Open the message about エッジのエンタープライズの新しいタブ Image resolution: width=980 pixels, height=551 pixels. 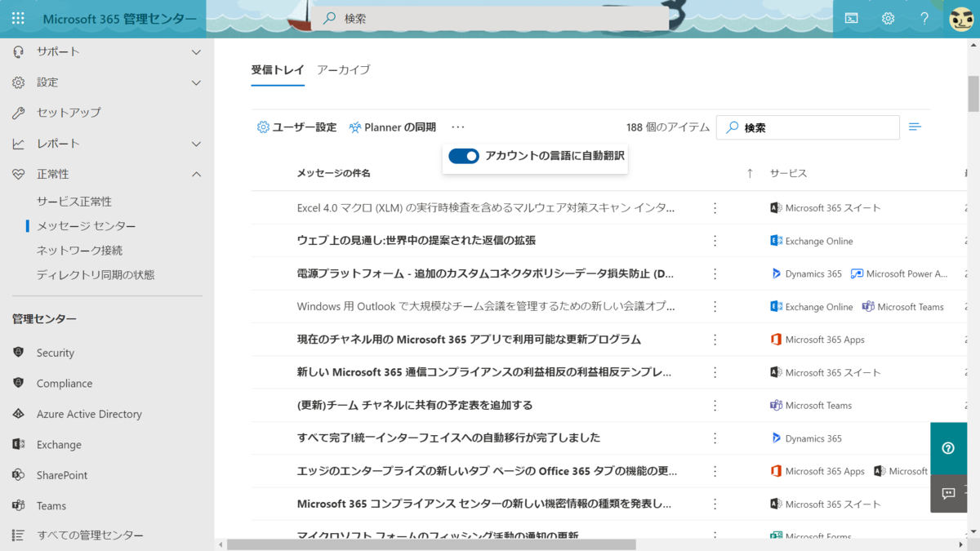tap(487, 471)
